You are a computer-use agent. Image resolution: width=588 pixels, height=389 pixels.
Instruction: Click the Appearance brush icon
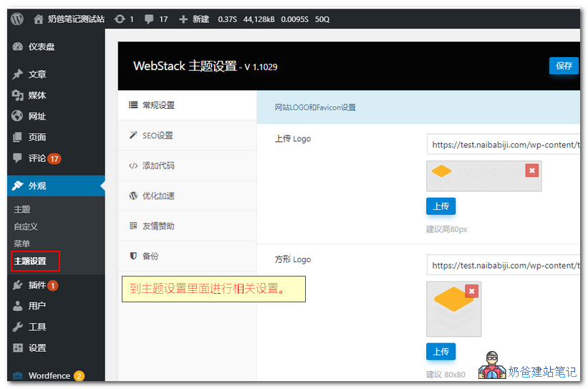point(18,186)
